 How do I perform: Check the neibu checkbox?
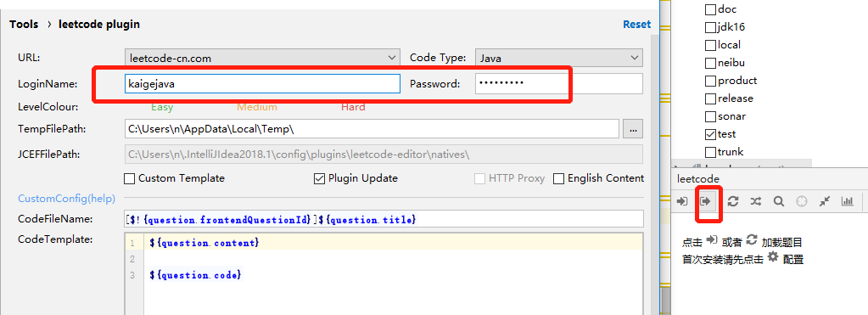710,63
